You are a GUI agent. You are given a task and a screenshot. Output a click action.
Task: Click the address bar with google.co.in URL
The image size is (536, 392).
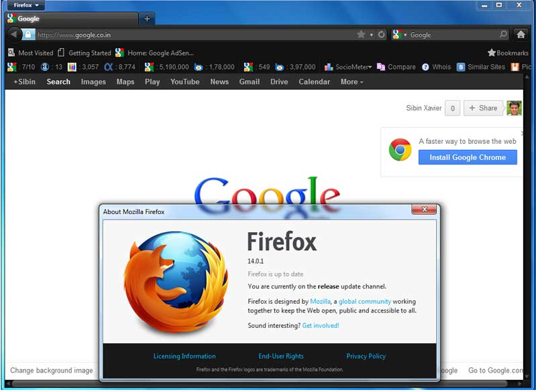(195, 35)
